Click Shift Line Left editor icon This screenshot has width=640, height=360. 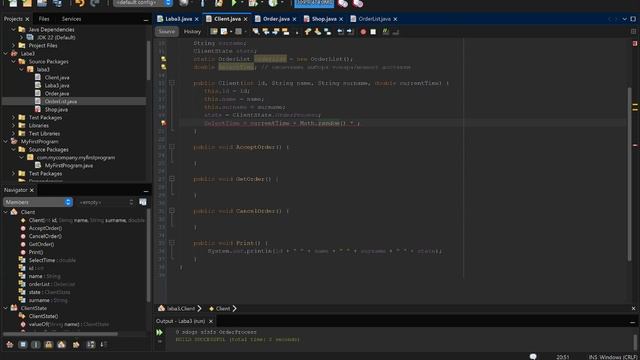(x=340, y=31)
